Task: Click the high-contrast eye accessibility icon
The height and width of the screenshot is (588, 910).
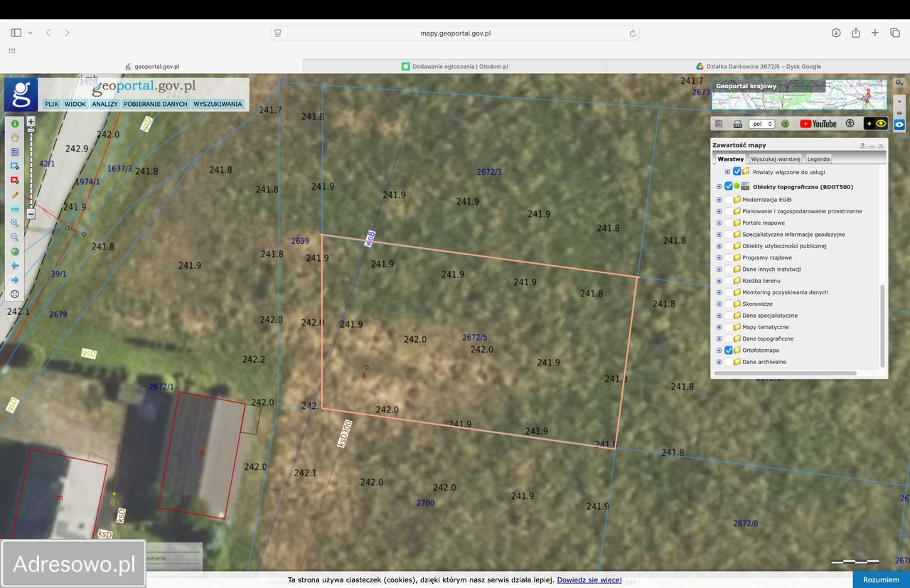Action: point(881,124)
